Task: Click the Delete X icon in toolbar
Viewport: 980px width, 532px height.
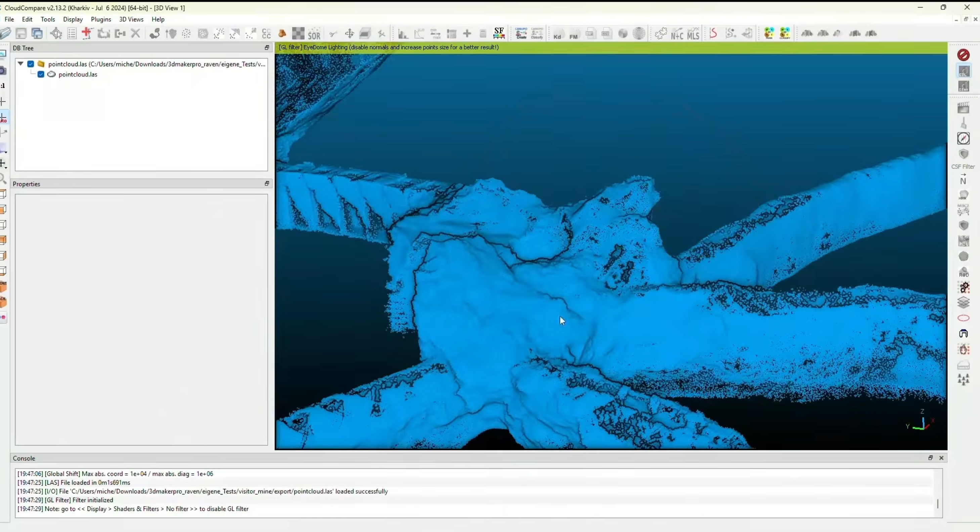Action: [135, 34]
